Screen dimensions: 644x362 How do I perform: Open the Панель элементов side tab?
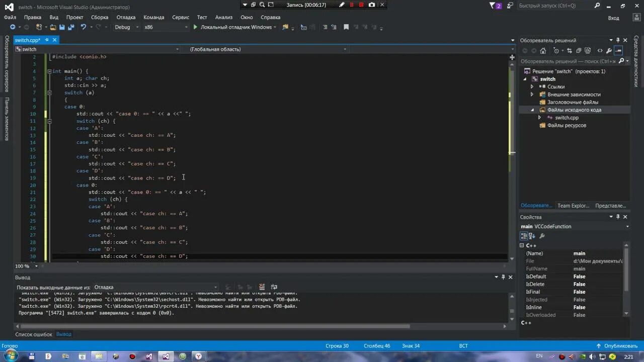coord(7,119)
